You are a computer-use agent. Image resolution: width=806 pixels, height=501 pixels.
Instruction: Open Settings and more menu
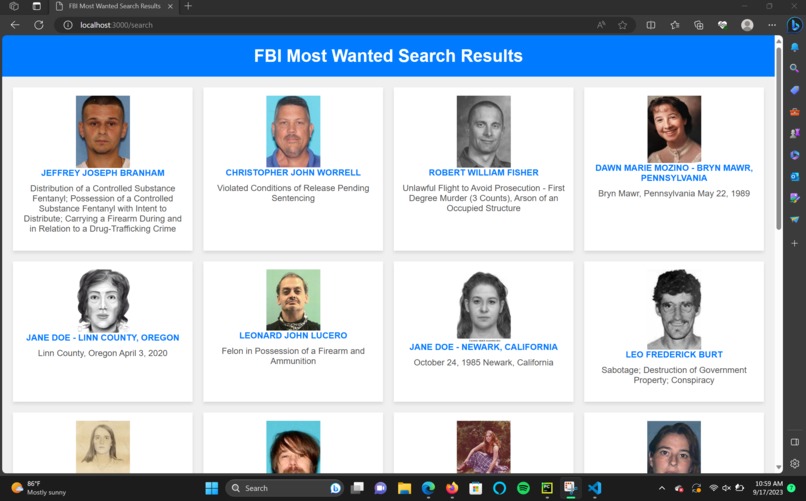(772, 25)
